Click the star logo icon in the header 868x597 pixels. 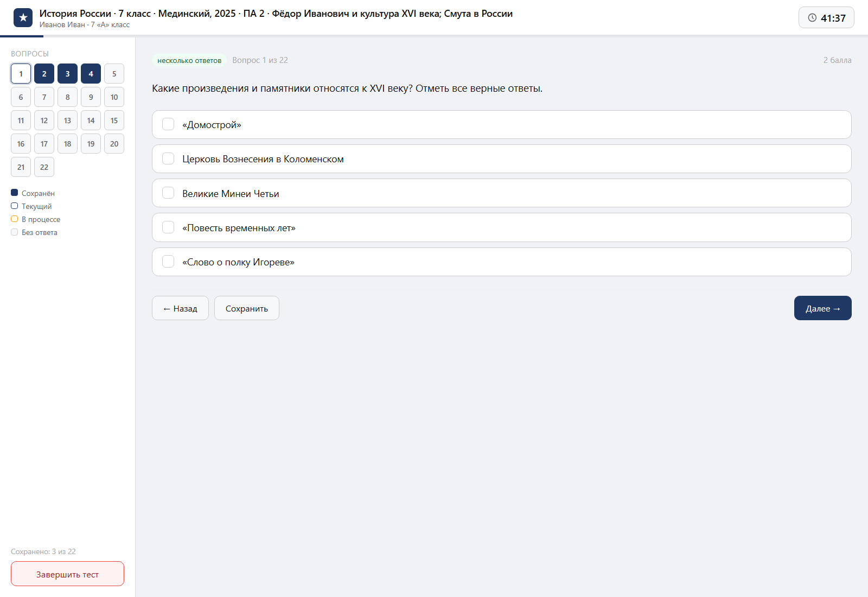[x=23, y=18]
